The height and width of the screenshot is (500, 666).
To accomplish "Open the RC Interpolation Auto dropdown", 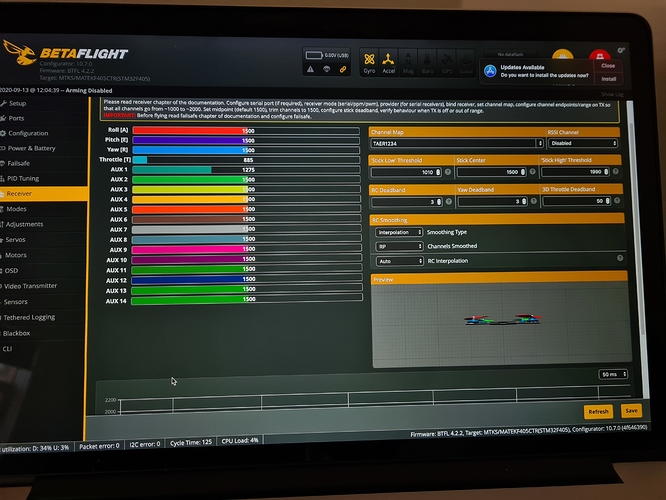I will 400,261.
